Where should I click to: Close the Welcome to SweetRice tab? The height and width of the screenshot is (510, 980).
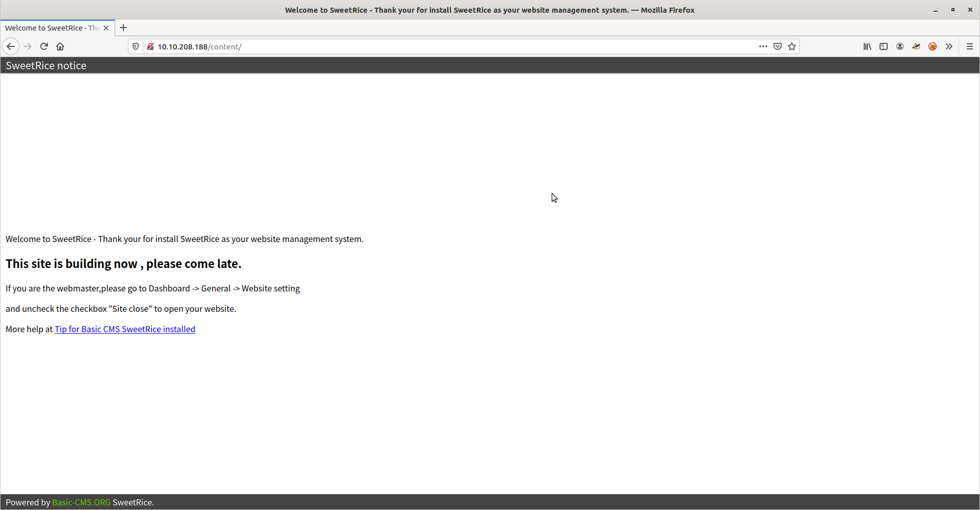click(x=106, y=28)
